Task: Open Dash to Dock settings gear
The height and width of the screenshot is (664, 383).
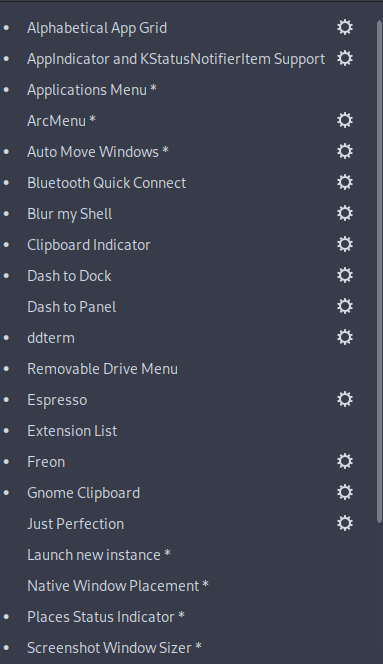Action: click(345, 275)
